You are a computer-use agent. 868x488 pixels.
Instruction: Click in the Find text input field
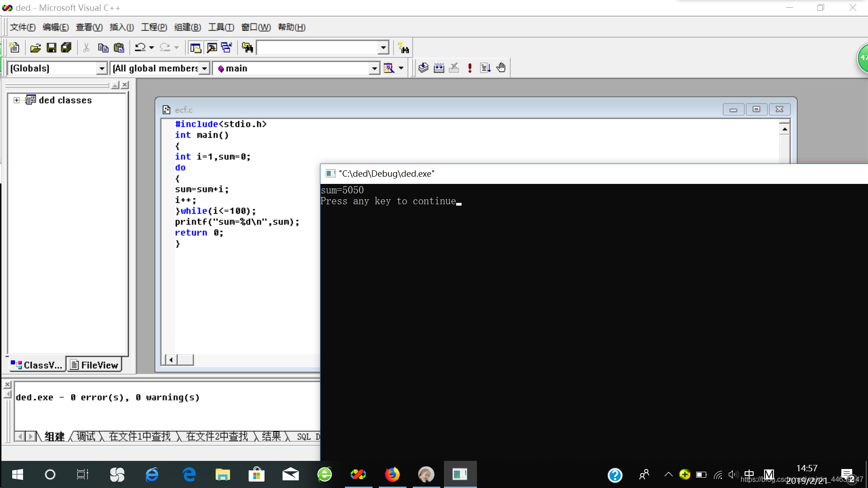(x=317, y=47)
